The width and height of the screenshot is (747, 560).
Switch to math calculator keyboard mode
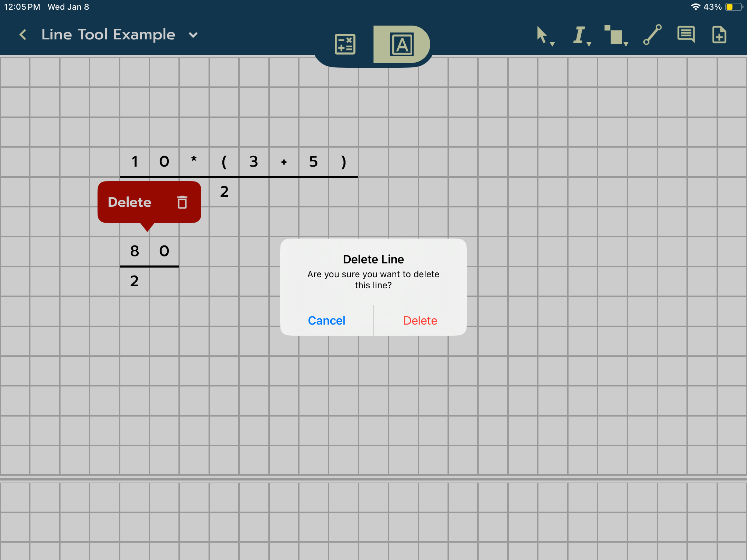click(x=345, y=44)
